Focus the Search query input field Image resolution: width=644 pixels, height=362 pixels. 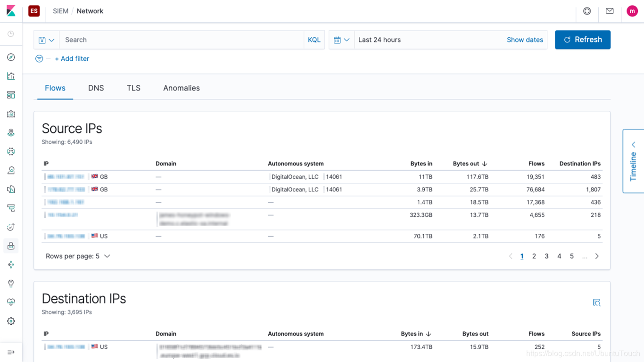tap(182, 40)
